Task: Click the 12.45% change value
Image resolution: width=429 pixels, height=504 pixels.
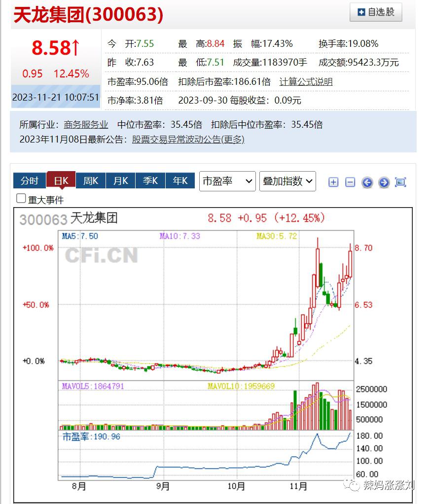Action: tap(71, 73)
